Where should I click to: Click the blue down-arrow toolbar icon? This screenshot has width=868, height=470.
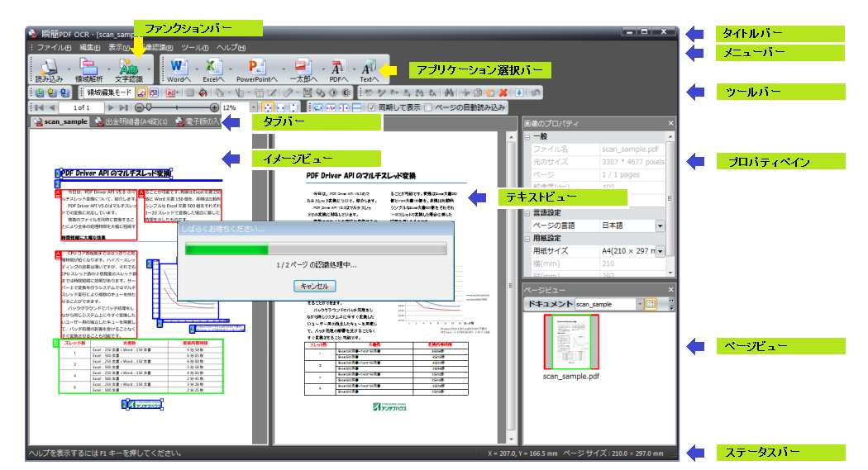519,93
